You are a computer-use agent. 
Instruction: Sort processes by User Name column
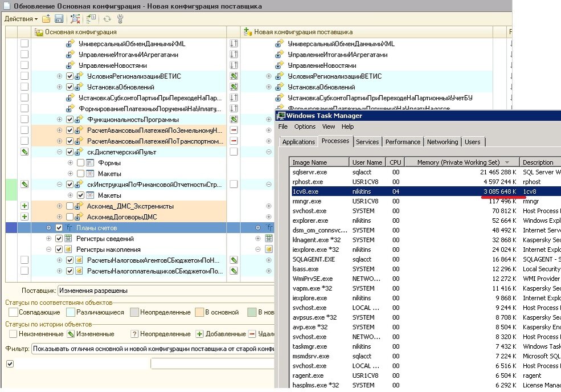pyautogui.click(x=367, y=162)
